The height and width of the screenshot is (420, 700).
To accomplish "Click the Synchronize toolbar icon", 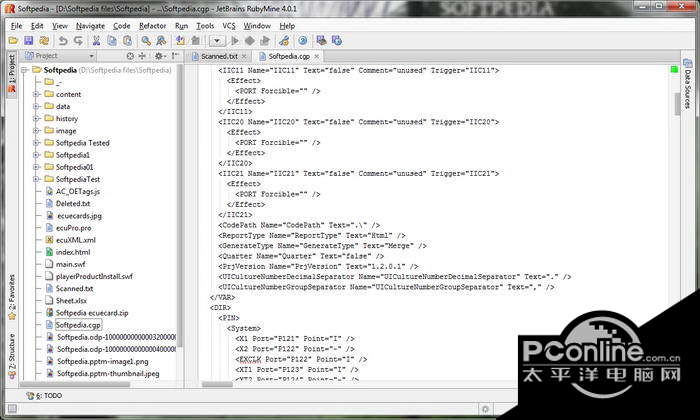I will point(44,41).
